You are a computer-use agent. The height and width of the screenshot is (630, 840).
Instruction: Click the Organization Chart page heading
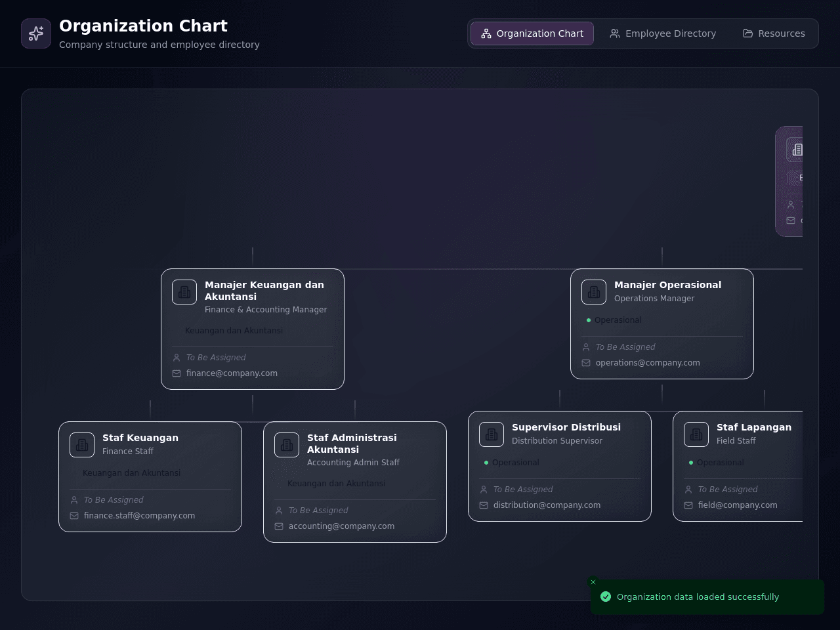[143, 26]
